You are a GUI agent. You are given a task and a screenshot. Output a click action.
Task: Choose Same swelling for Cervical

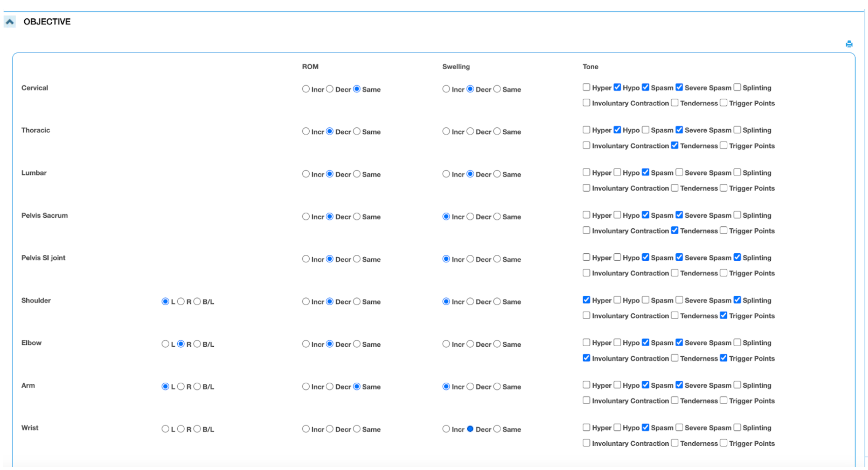497,89
